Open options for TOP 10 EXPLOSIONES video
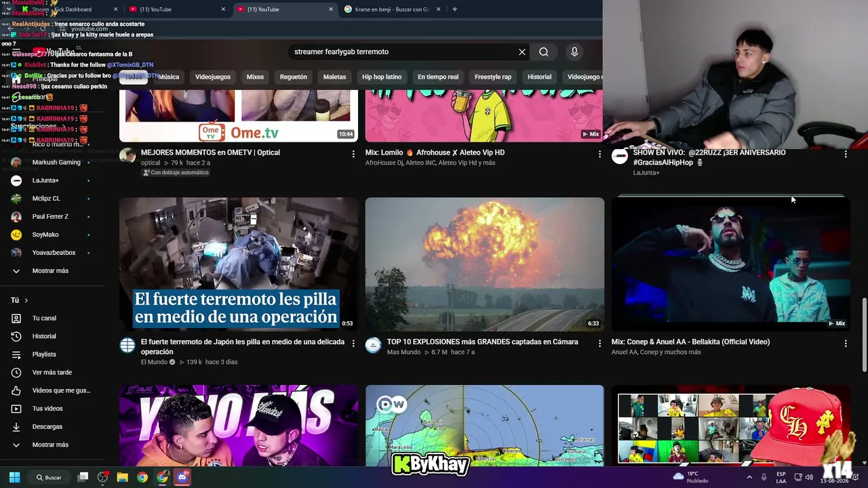 [x=599, y=344]
